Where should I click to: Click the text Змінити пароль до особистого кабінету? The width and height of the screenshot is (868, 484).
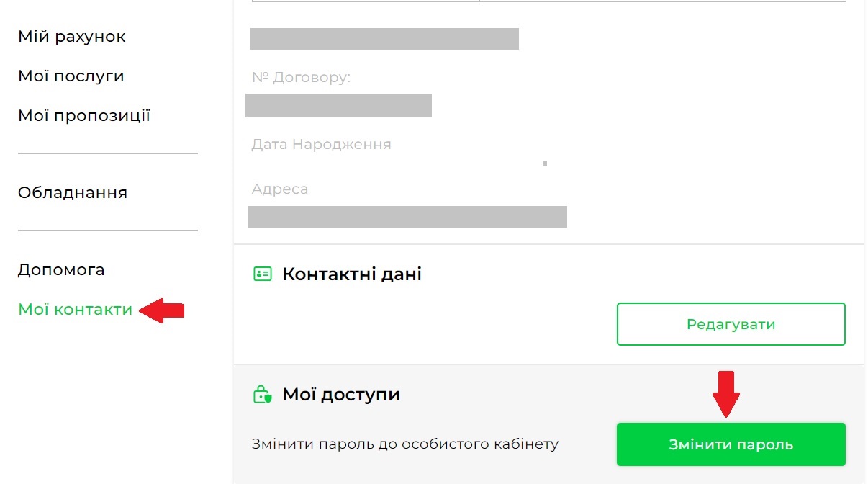click(x=405, y=444)
